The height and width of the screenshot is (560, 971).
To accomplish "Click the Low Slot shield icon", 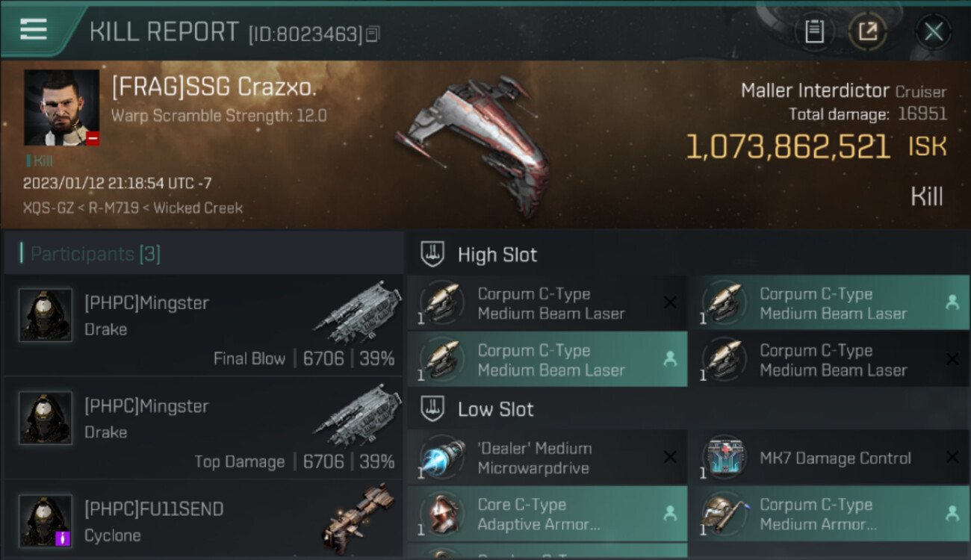I will coord(432,408).
